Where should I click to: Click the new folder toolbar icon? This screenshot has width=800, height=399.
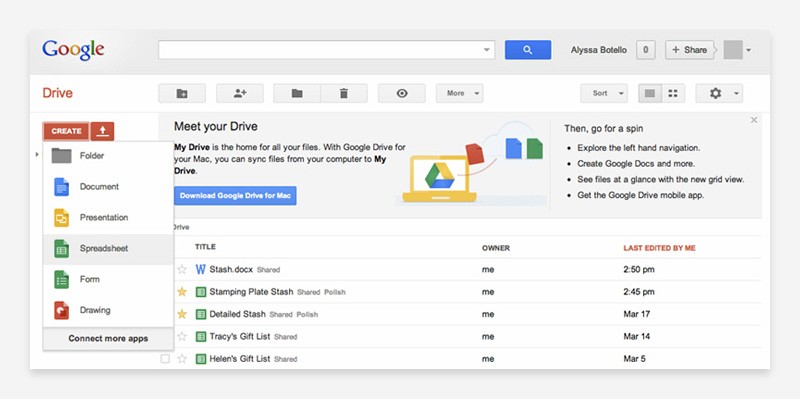(x=182, y=93)
